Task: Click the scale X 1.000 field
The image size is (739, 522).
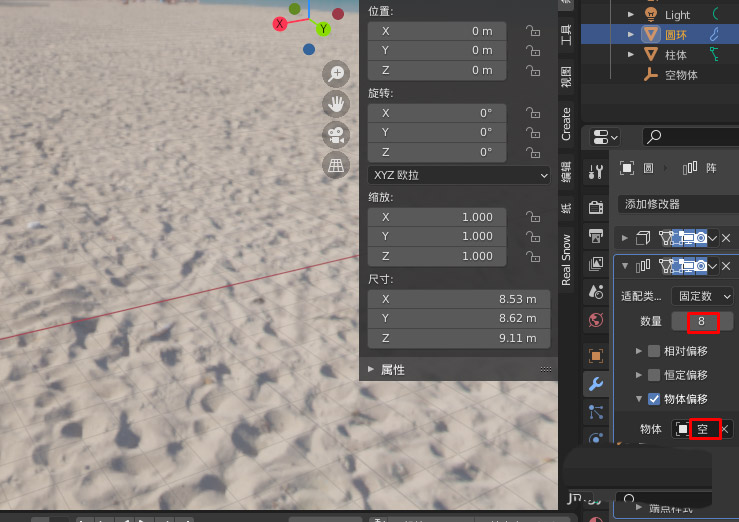Action: pos(437,217)
